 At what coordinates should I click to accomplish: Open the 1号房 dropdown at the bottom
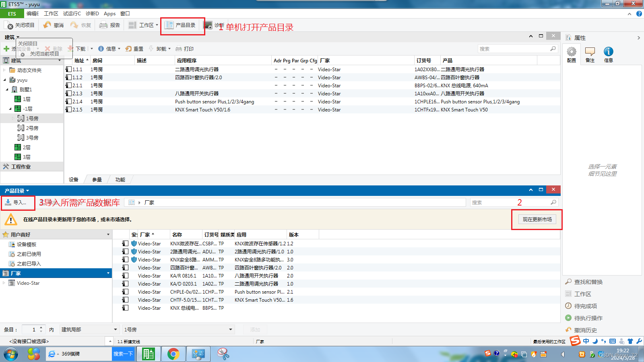(x=178, y=329)
